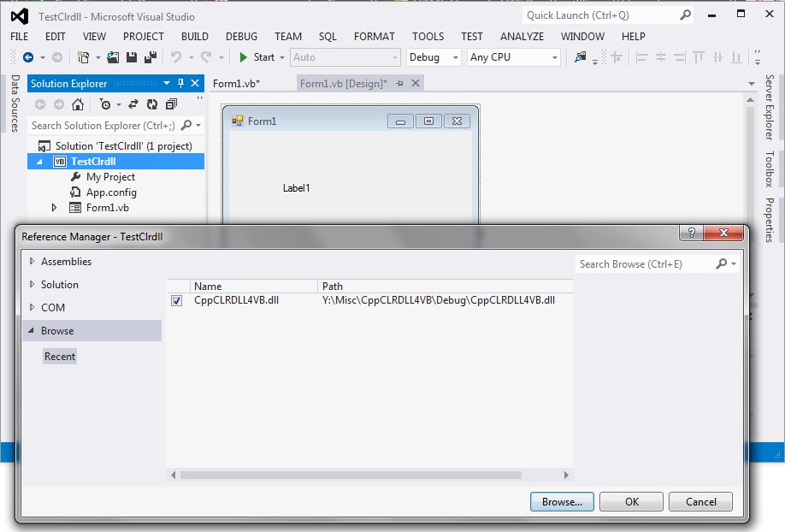Image resolution: width=785 pixels, height=532 pixels.
Task: Toggle the pin on Form1.vb [Design] tab
Action: point(403,83)
